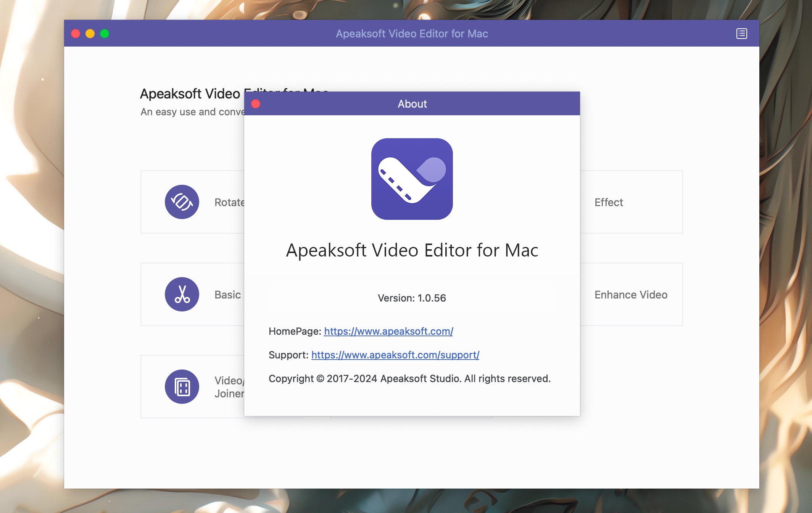Click the main window title text
This screenshot has height=513, width=812.
(412, 34)
